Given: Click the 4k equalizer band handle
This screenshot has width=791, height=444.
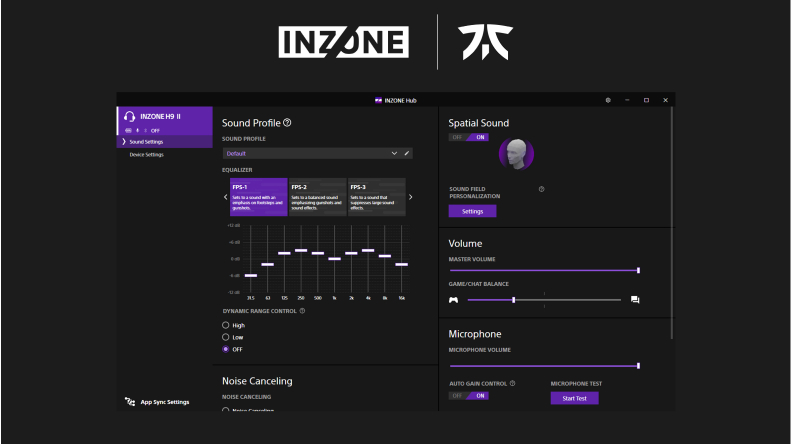Looking at the screenshot, I should [x=368, y=250].
